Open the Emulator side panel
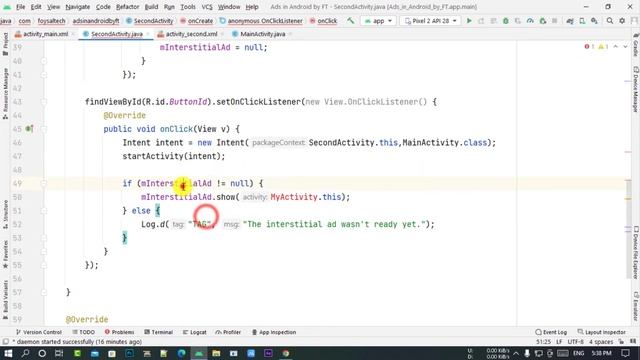Screen dimensions: 640x360 (x=636, y=307)
